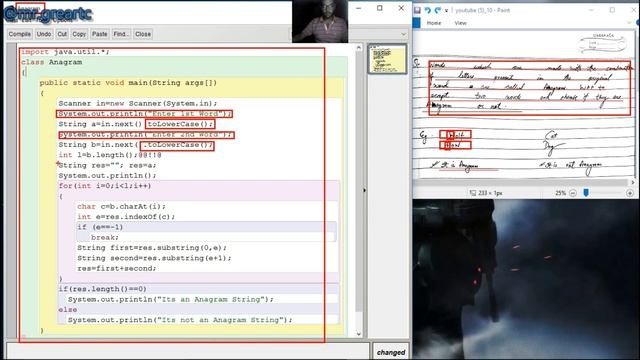The image size is (640, 360).
Task: Click the Save icon in Paint title bar
Action: pyautogui.click(x=417, y=10)
